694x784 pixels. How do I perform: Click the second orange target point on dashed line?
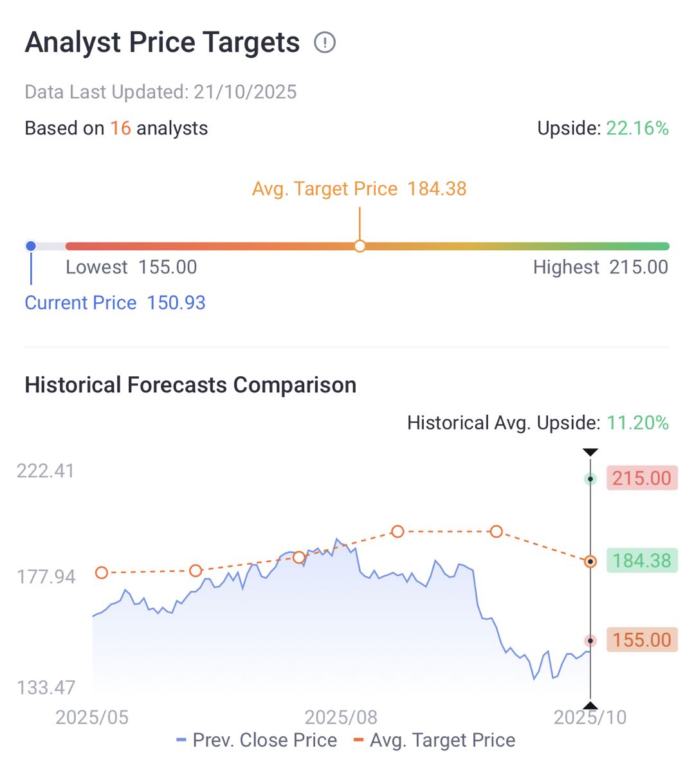click(196, 570)
